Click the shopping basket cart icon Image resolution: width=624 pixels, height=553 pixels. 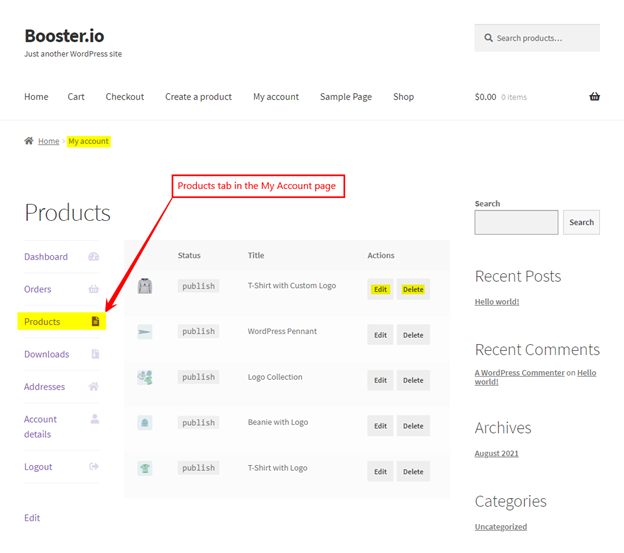594,96
